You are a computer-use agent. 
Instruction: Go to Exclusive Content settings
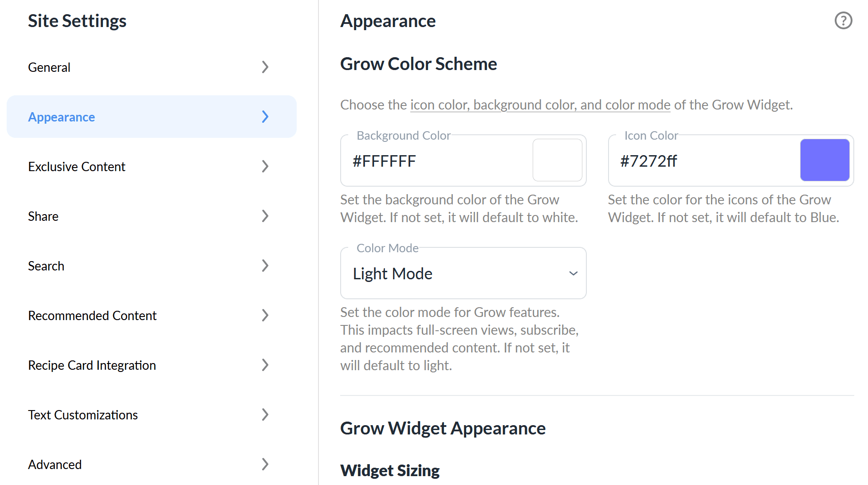click(151, 166)
